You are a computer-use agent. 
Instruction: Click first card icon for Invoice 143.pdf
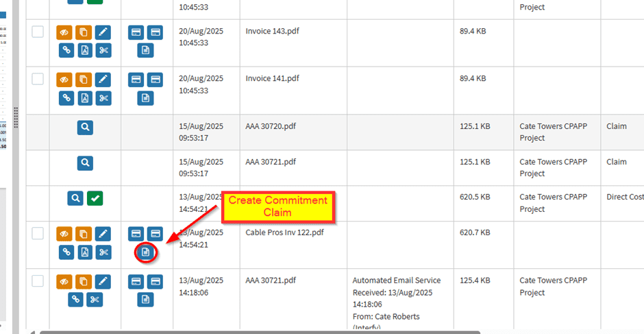point(136,32)
